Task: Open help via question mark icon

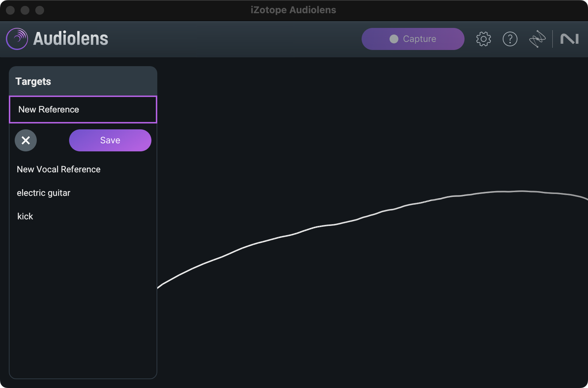Action: (510, 39)
